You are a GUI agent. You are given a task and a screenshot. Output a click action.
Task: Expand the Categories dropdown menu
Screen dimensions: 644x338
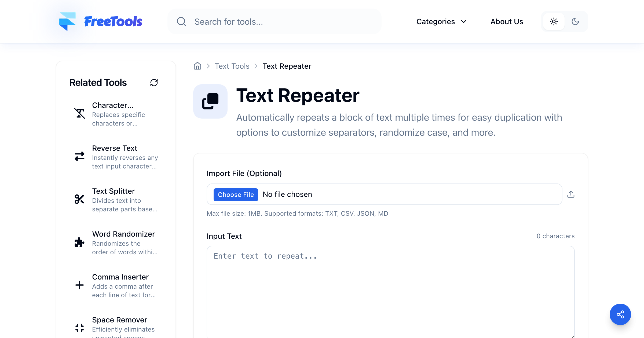tap(442, 21)
